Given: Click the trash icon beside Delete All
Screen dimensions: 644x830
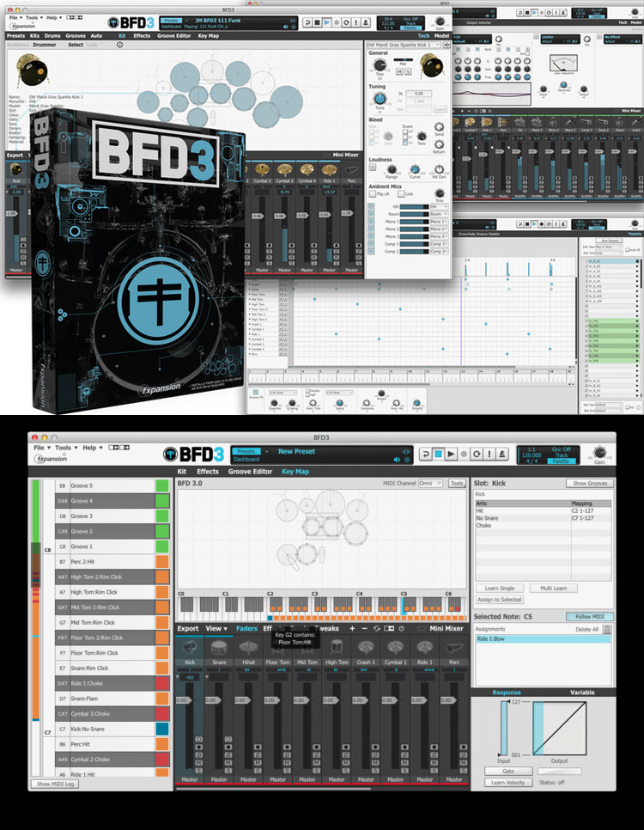Looking at the screenshot, I should pyautogui.click(x=607, y=630).
